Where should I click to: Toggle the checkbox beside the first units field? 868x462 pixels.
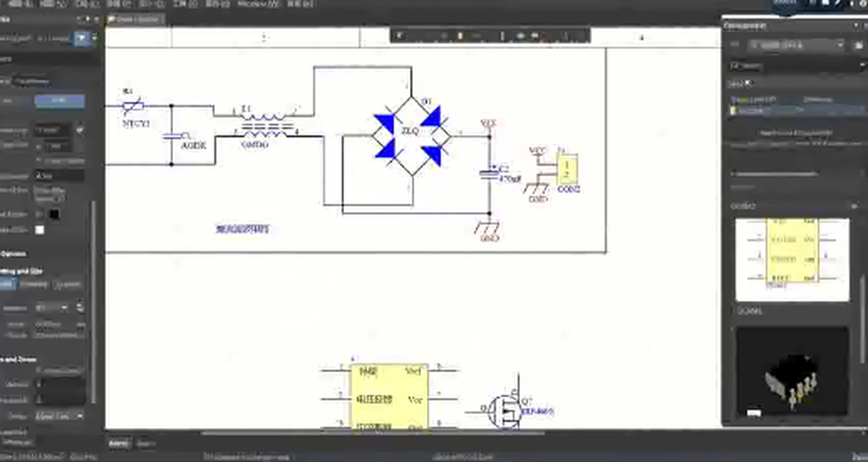tap(80, 129)
